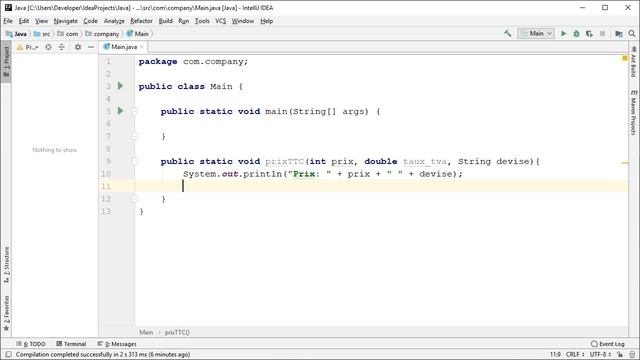This screenshot has height=360, width=640.
Task: Open the Favorites tool window side tab
Action: 6,313
